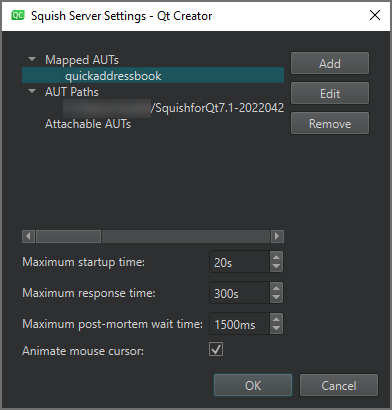392x410 pixels.
Task: Click the horizontal scrollbar left arrow
Action: (x=28, y=236)
